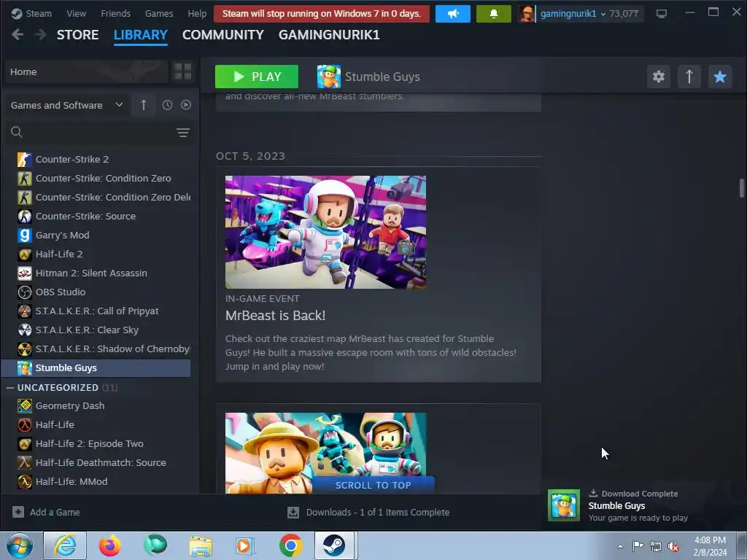Image resolution: width=747 pixels, height=560 pixels.
Task: Click the Add a Game plus icon
Action: [x=18, y=512]
